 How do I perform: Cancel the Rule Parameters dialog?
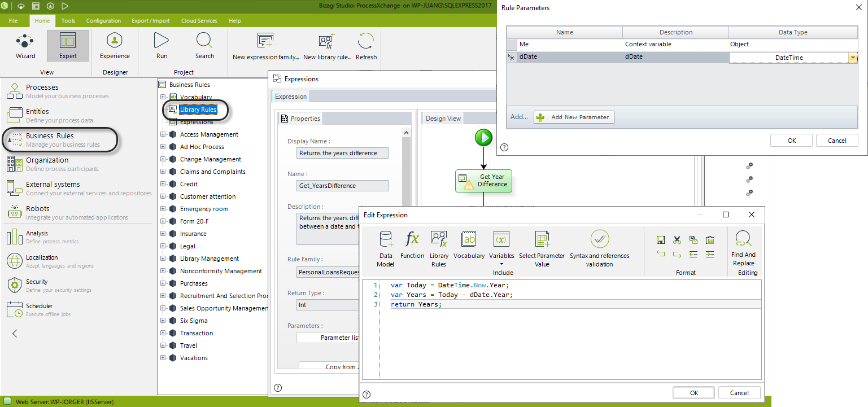837,141
